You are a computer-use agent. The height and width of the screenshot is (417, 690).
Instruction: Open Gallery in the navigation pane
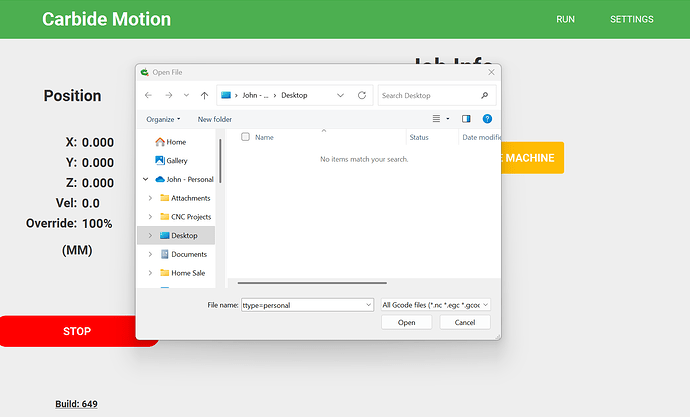pyautogui.click(x=177, y=160)
